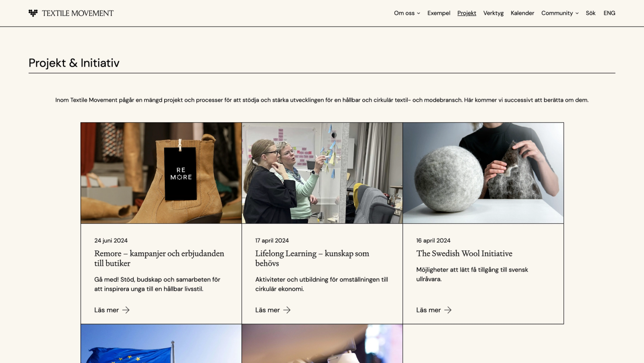Expand the Community chevron
The image size is (644, 363).
pyautogui.click(x=577, y=13)
